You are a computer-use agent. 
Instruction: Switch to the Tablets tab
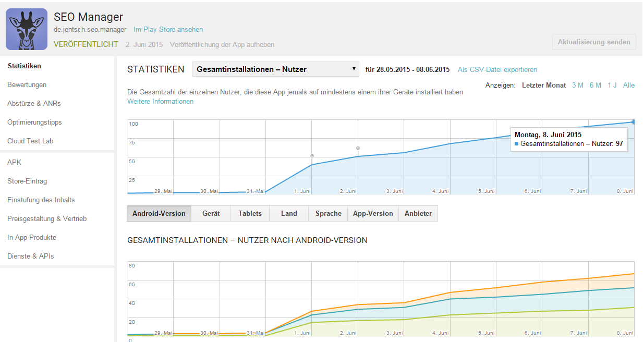tap(250, 213)
